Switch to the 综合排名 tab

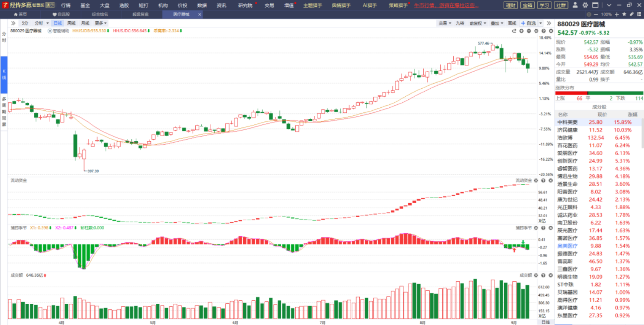click(100, 14)
